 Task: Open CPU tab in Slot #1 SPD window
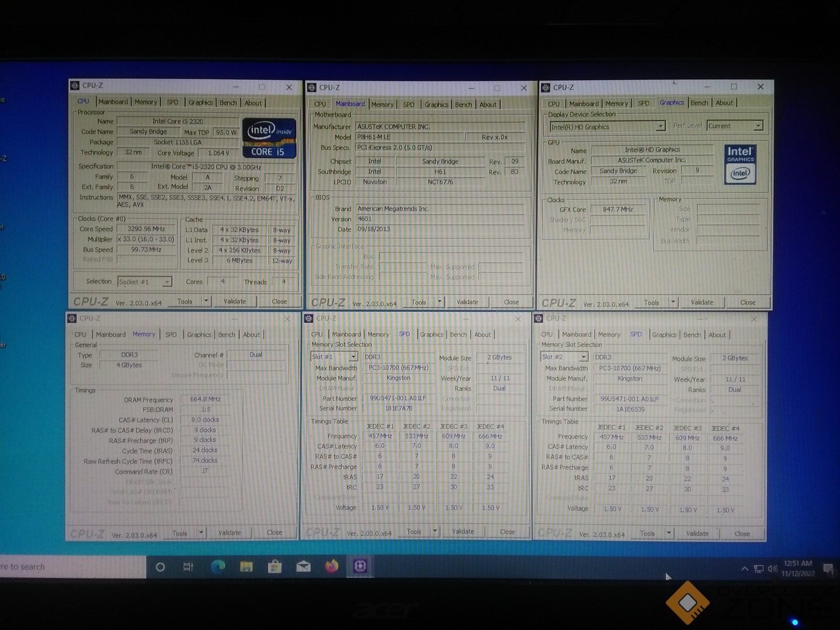coord(317,334)
